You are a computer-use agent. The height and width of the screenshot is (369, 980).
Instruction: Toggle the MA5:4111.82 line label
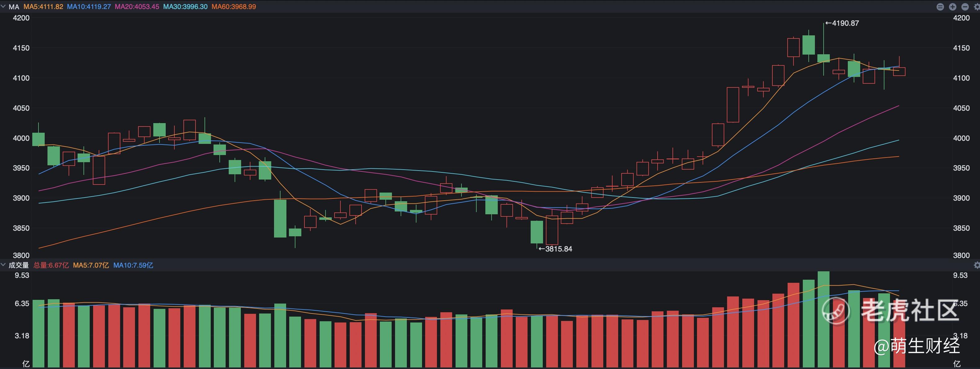[x=43, y=7]
